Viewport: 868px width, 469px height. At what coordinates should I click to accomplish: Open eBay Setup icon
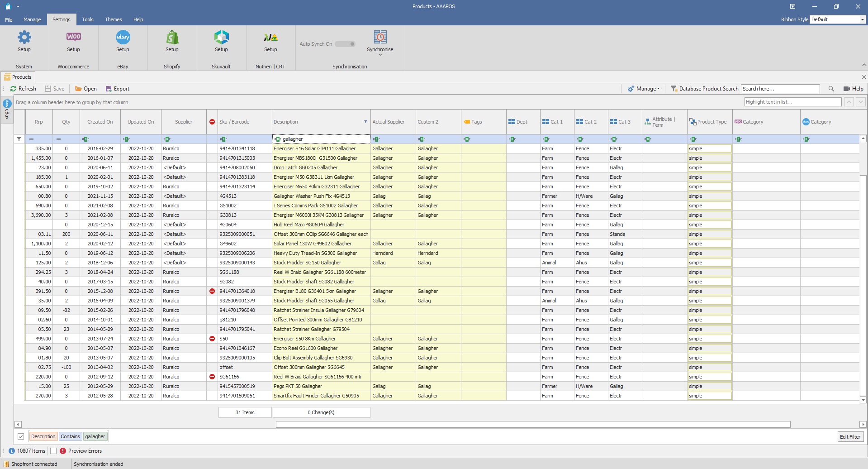(x=123, y=37)
